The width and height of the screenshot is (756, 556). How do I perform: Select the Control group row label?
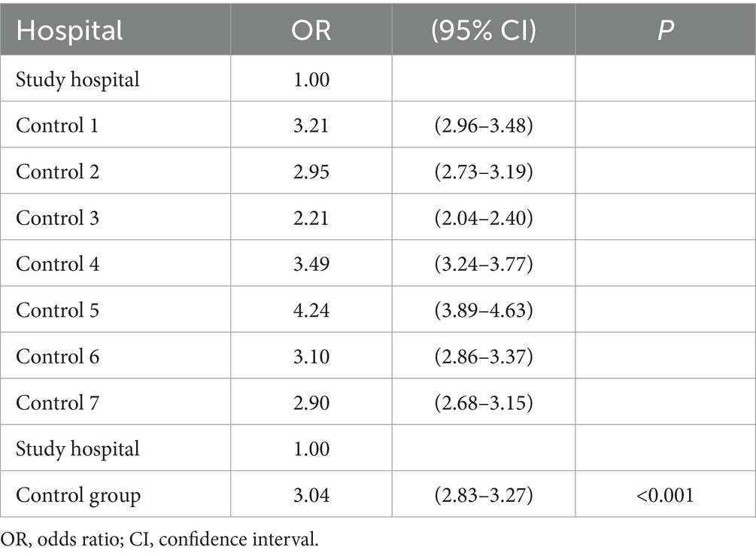coord(78,496)
